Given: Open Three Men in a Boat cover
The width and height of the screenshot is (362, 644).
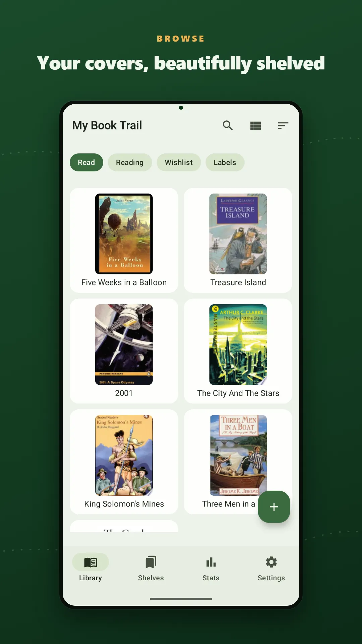Looking at the screenshot, I should pyautogui.click(x=238, y=455).
